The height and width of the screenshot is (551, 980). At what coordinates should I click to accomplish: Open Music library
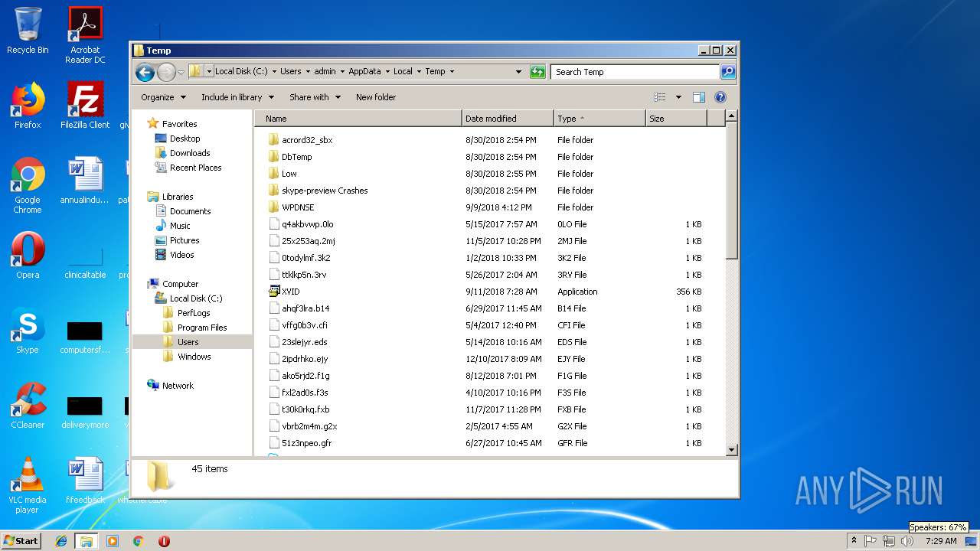point(180,226)
